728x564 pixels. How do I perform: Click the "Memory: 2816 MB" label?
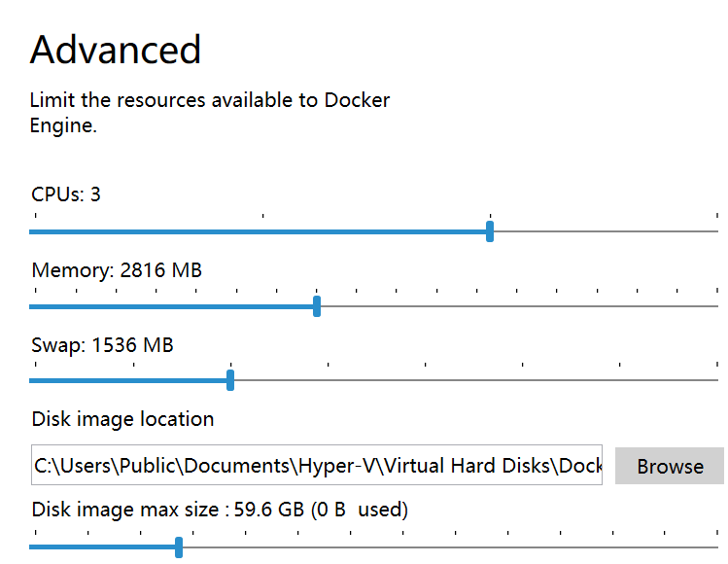tap(117, 269)
